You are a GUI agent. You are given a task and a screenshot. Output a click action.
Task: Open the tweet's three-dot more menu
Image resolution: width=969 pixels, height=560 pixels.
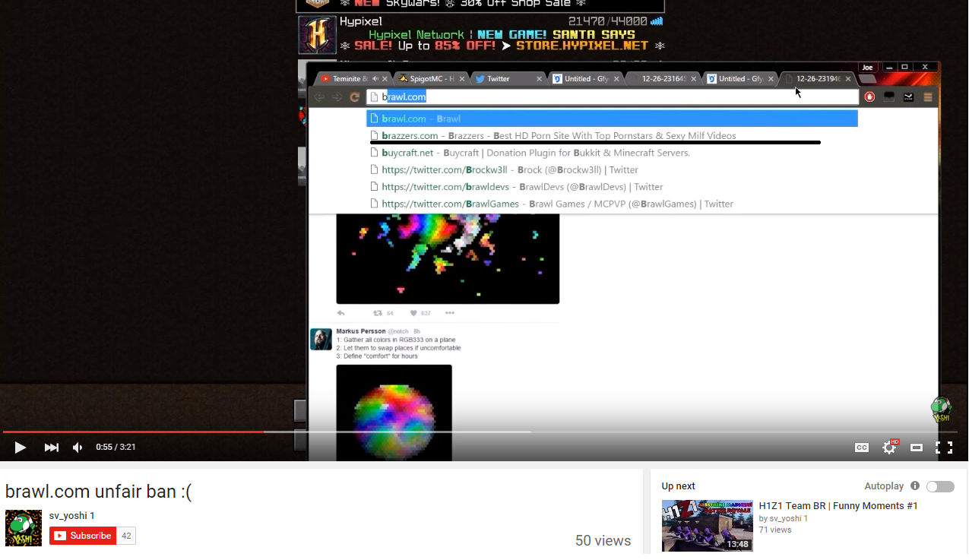(450, 313)
